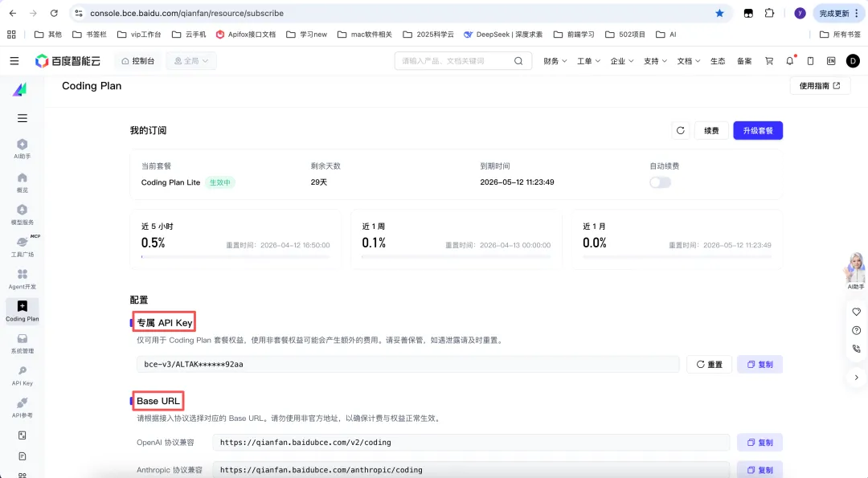
Task: Open the 所有书签 folder
Action: point(840,35)
